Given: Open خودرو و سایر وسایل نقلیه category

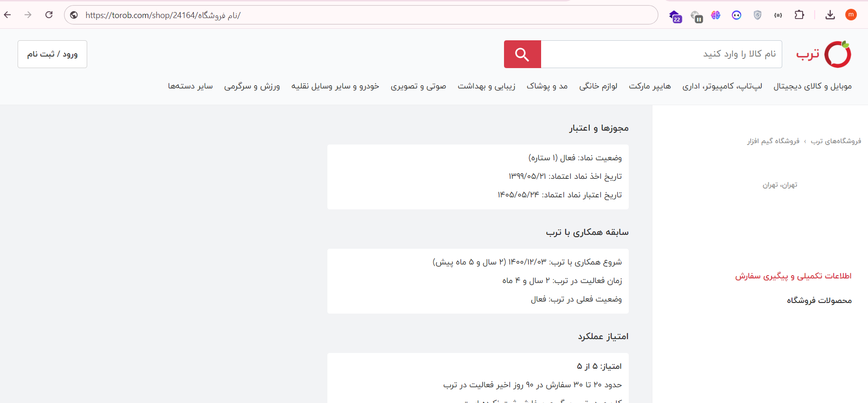Looking at the screenshot, I should point(335,86).
